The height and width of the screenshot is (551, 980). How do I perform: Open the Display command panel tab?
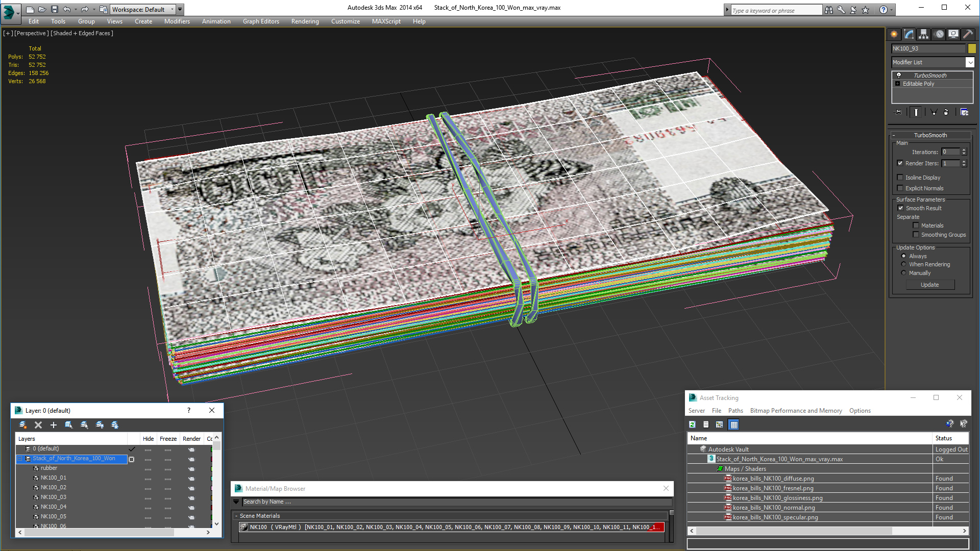[953, 34]
